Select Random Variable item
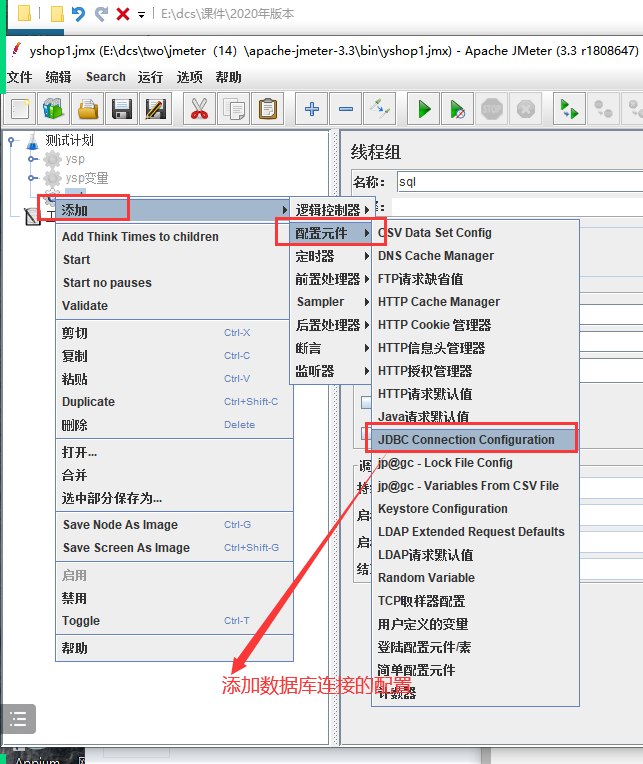This screenshot has height=764, width=643. pyautogui.click(x=475, y=577)
